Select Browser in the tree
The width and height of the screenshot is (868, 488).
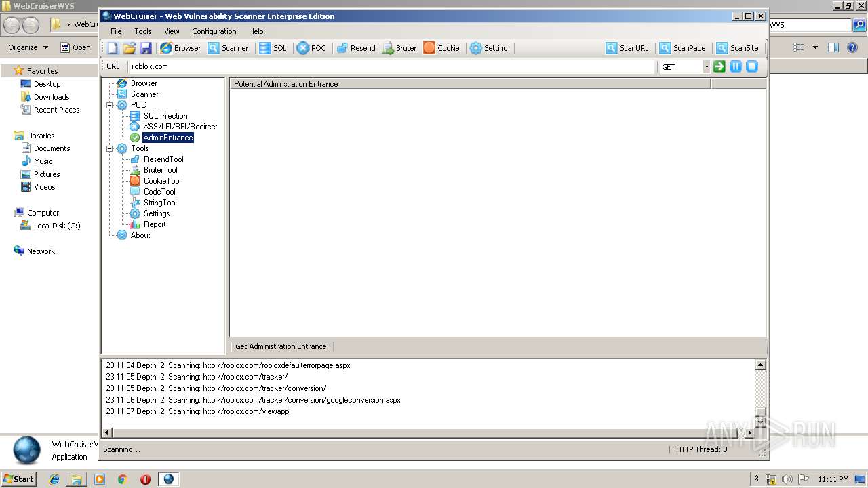[144, 83]
